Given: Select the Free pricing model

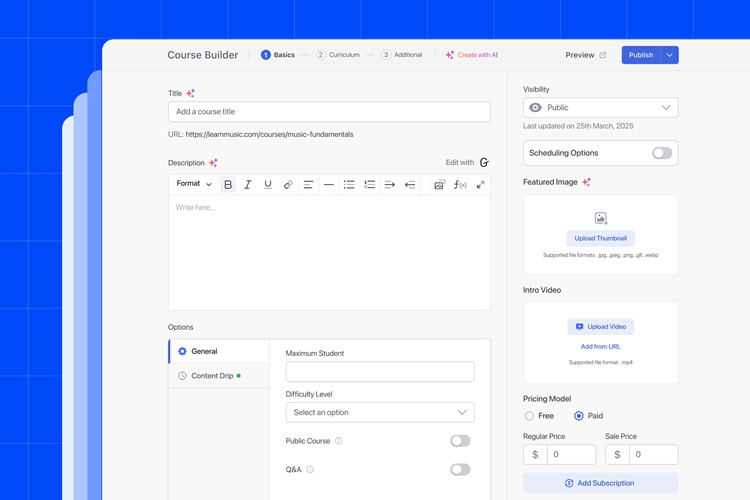Looking at the screenshot, I should 530,416.
